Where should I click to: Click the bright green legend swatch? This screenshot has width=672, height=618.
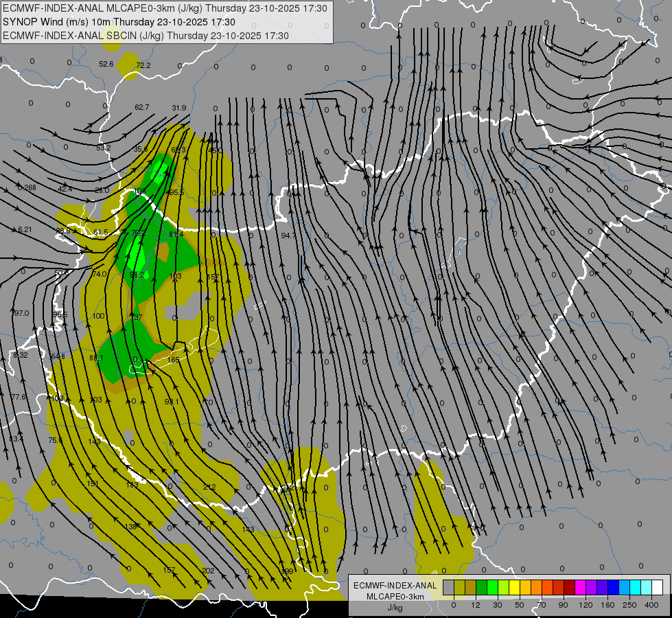click(492, 587)
